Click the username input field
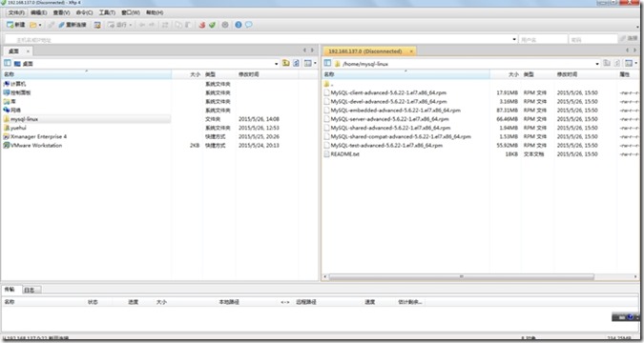The image size is (644, 343). (543, 39)
